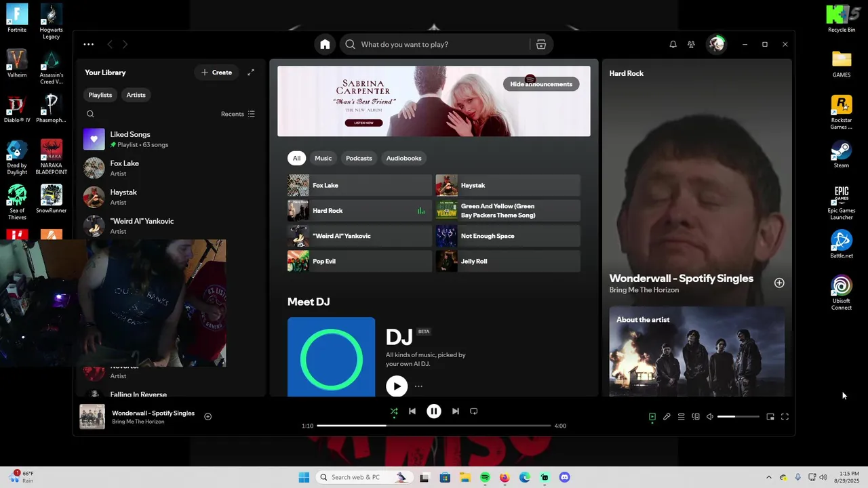Enter full screen player mode
Viewport: 868px width, 488px height.
pyautogui.click(x=785, y=417)
